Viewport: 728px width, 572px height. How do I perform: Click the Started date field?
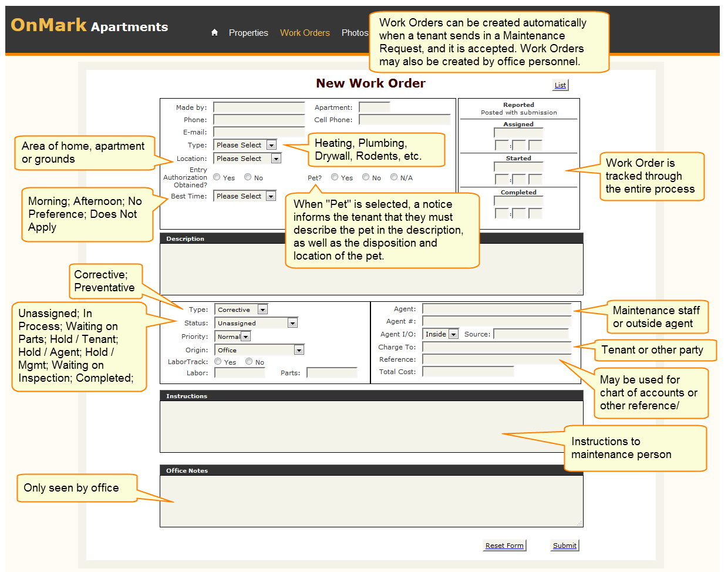[x=518, y=167]
